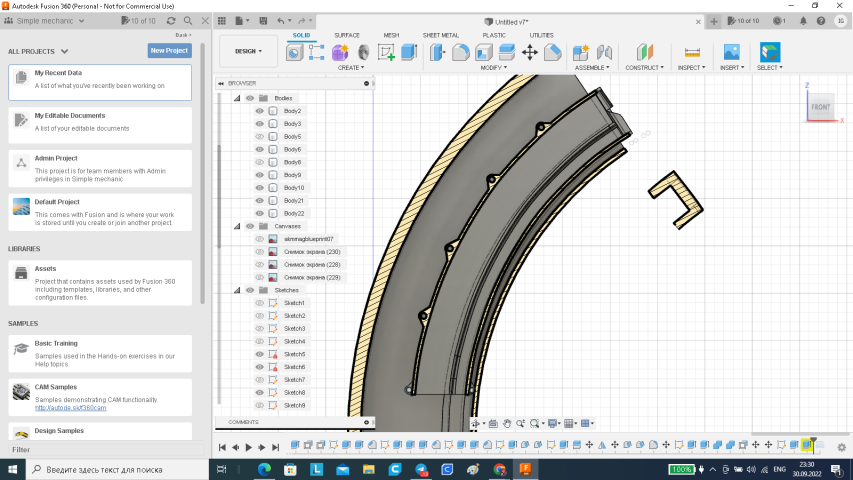This screenshot has height=480, width=853.
Task: Click the Pan hand tool
Action: coord(506,423)
